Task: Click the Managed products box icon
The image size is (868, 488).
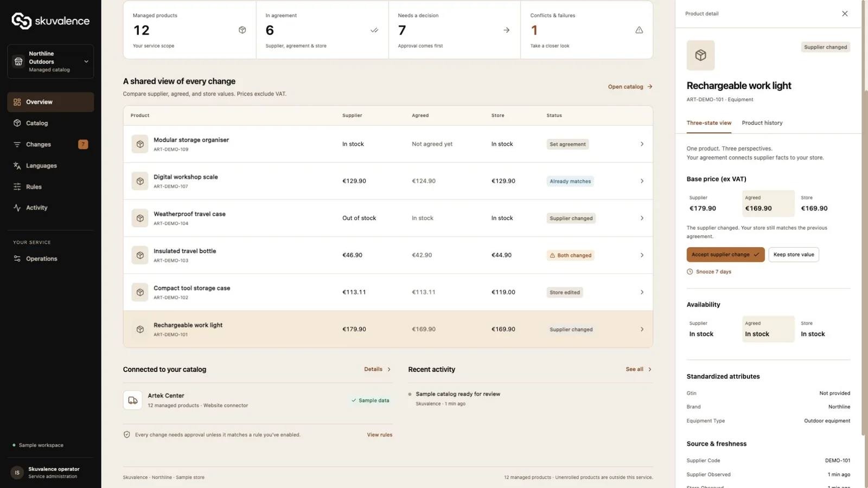Action: [242, 30]
